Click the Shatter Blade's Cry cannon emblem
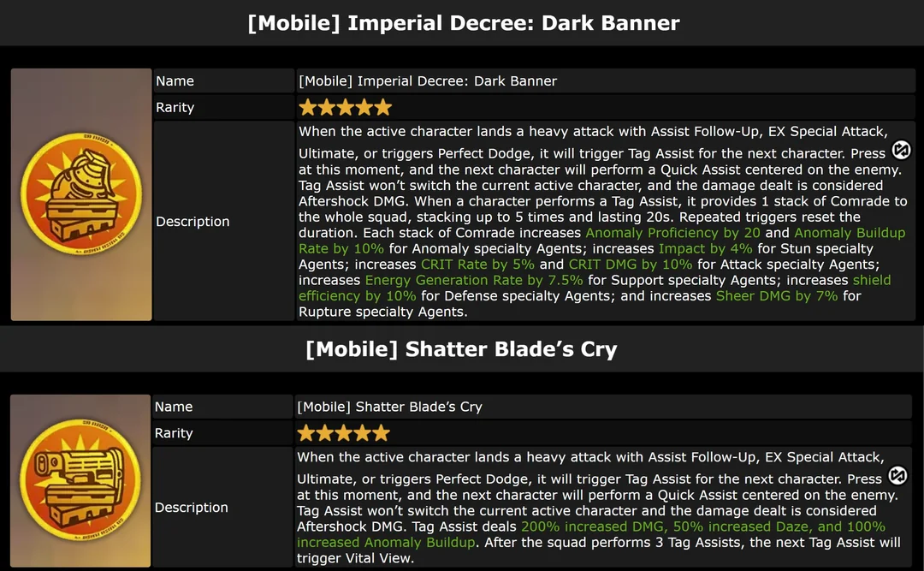This screenshot has height=571, width=924. pyautogui.click(x=80, y=479)
